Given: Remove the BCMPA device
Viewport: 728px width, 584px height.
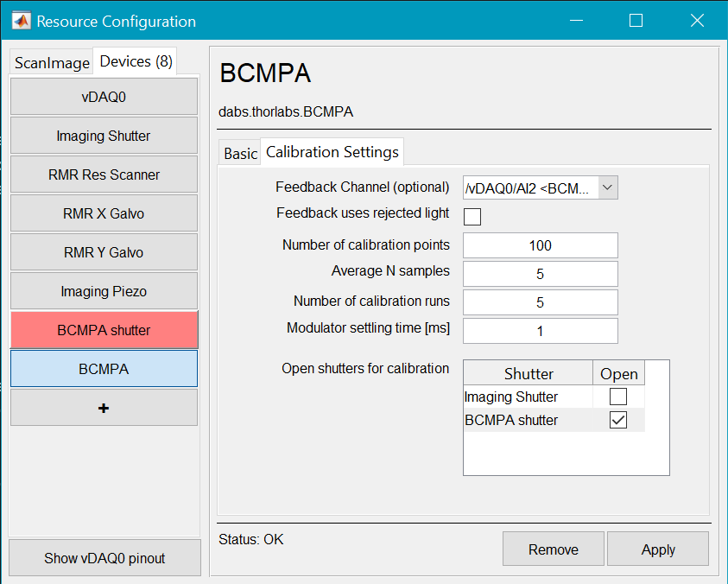Looking at the screenshot, I should click(x=553, y=549).
